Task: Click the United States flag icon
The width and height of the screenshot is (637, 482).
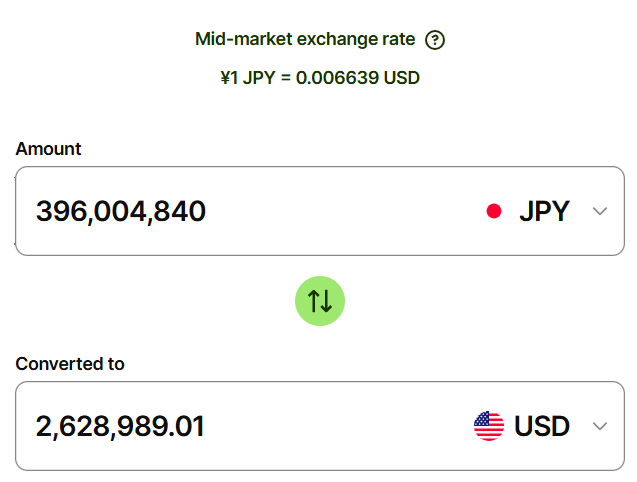Action: [x=489, y=426]
